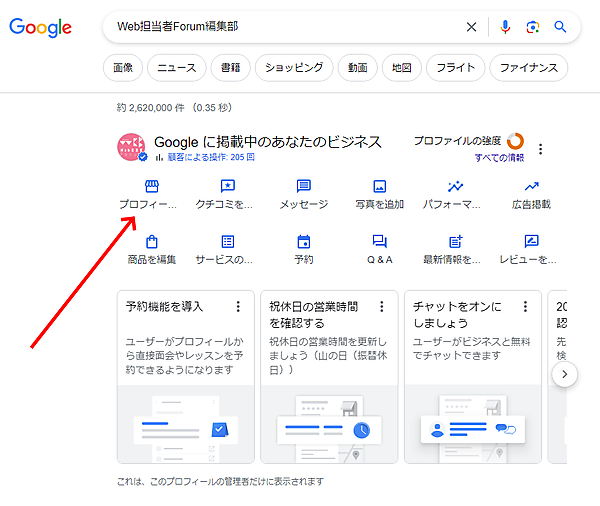Select the フライト filter chip

[x=456, y=68]
